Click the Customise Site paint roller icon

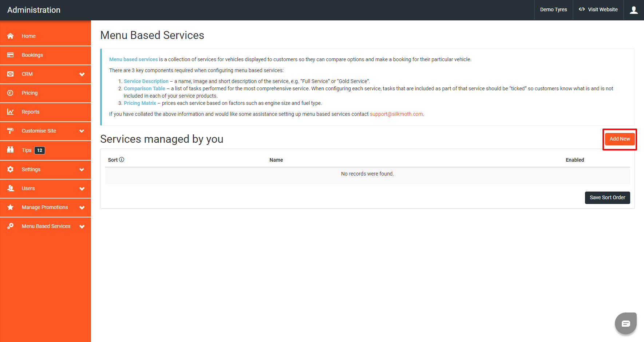point(10,131)
